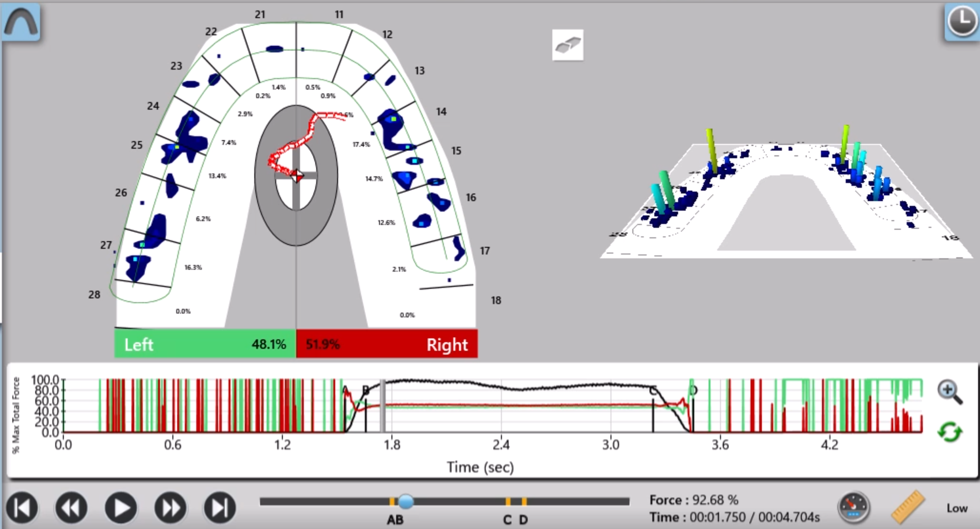Viewport: 980px width, 529px height.
Task: Click the blue playback slider handle
Action: [x=406, y=501]
